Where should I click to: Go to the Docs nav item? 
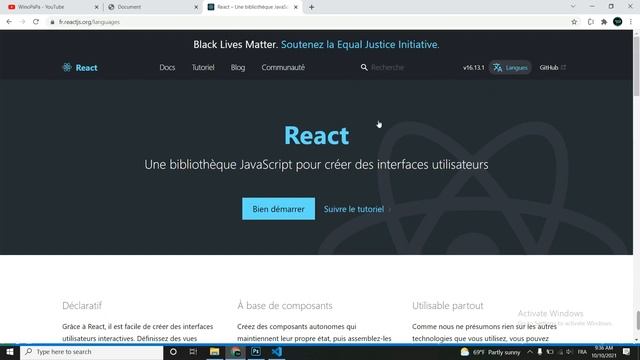167,67
